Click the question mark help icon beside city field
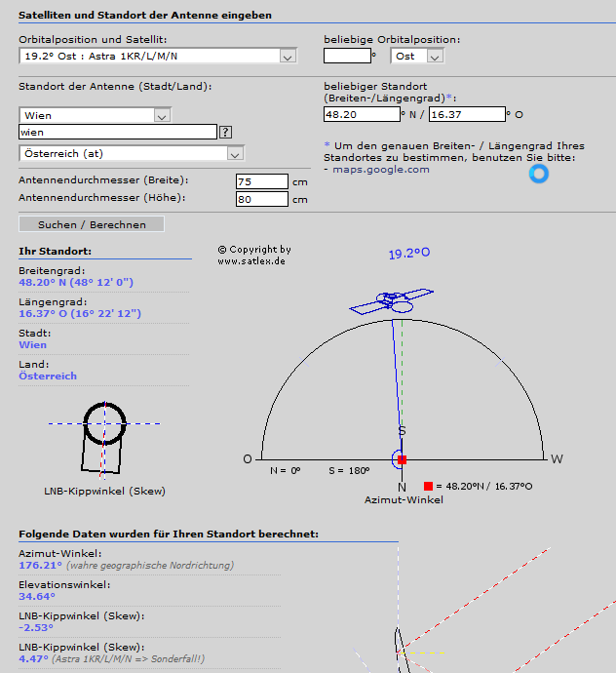The width and height of the screenshot is (616, 673). point(225,132)
